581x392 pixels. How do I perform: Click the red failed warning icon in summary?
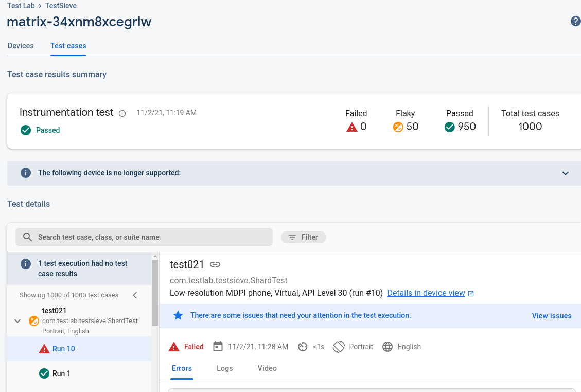352,127
